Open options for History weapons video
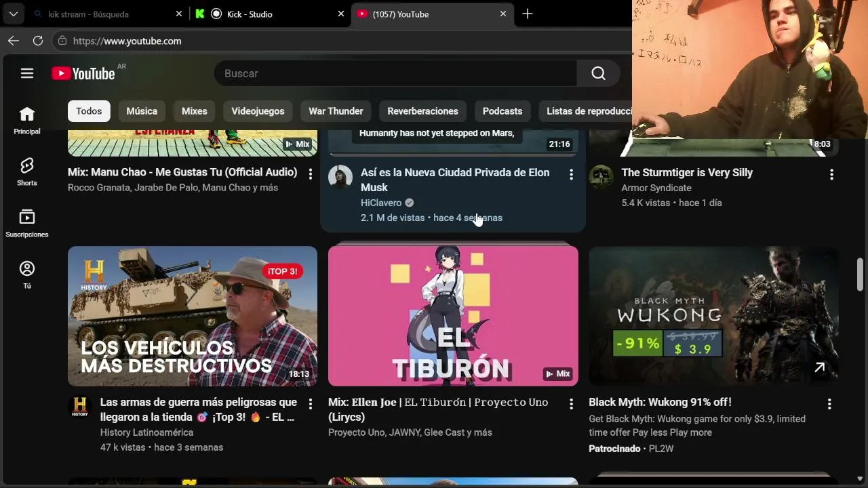This screenshot has width=868, height=488. 311,404
